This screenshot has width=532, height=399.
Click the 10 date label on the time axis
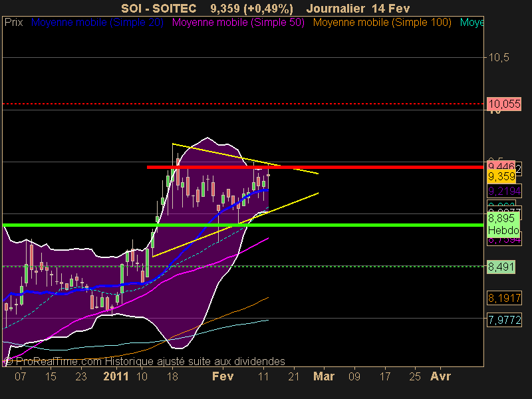142,376
